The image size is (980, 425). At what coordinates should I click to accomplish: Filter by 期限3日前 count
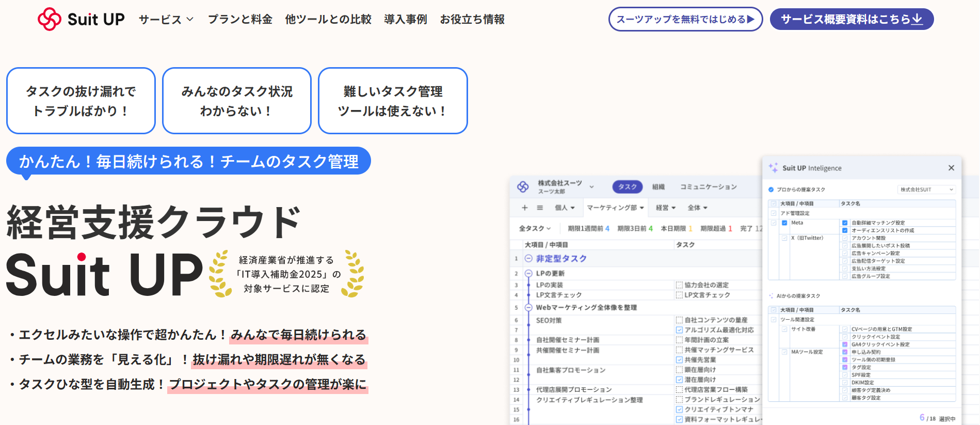tap(635, 228)
